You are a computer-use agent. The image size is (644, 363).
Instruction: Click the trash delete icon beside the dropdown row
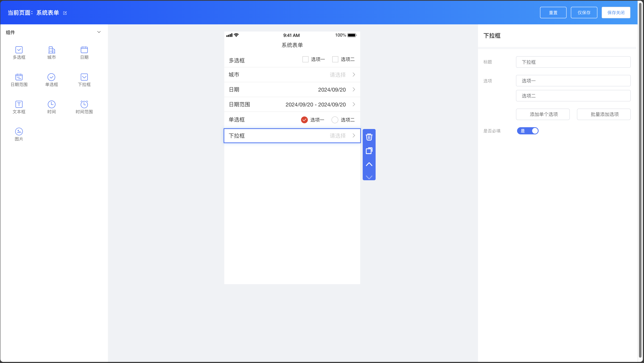(x=369, y=137)
